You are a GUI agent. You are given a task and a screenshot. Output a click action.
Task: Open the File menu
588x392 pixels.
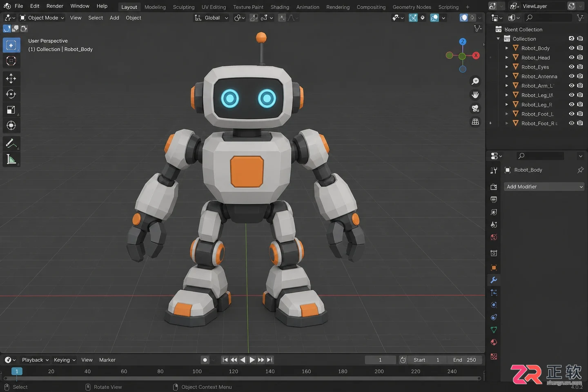click(19, 6)
